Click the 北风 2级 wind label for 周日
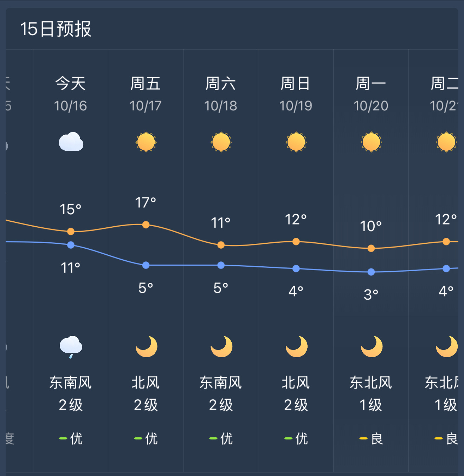Screen dimensions: 464x476 point(296,393)
